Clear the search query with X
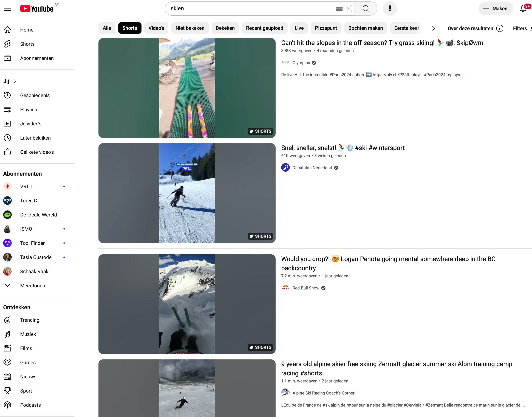Viewport: 532px width, 417px height. tap(349, 9)
